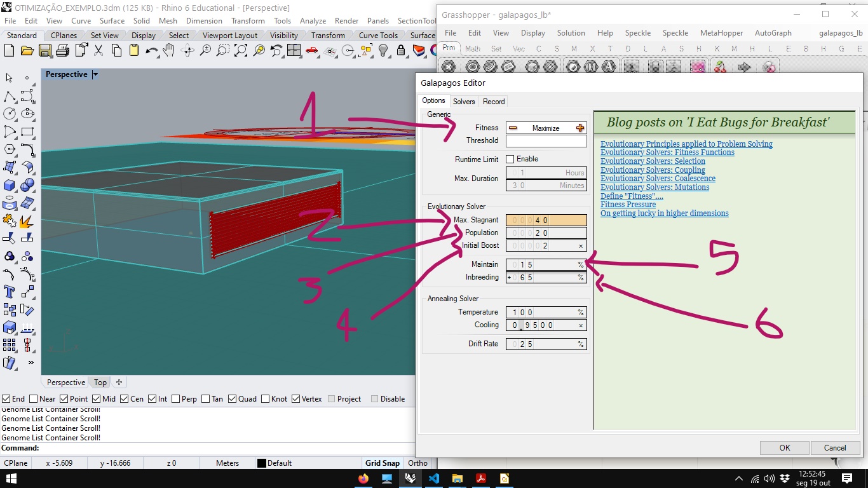Toggle the Vertex osnap checkbox
Screen dimensions: 868x488
click(x=295, y=399)
